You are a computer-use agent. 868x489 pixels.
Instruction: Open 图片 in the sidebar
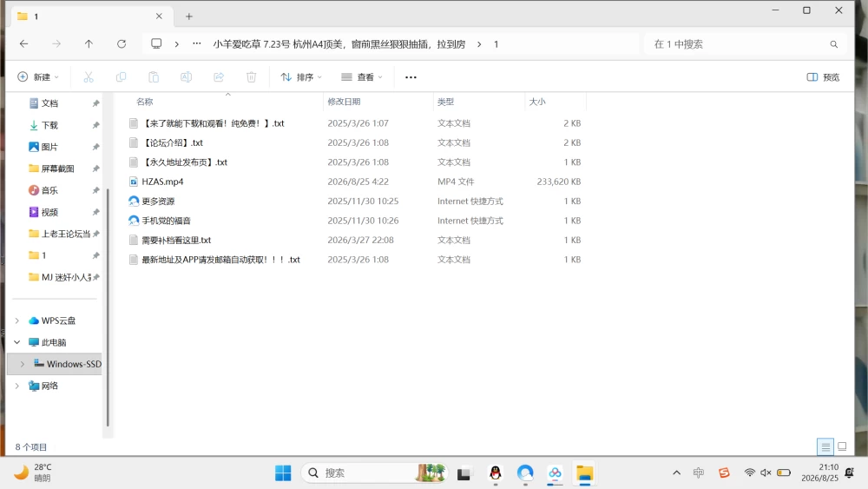49,147
